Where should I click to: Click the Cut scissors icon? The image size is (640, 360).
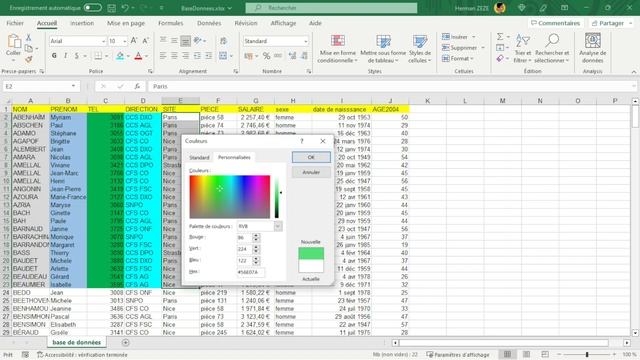[29, 38]
